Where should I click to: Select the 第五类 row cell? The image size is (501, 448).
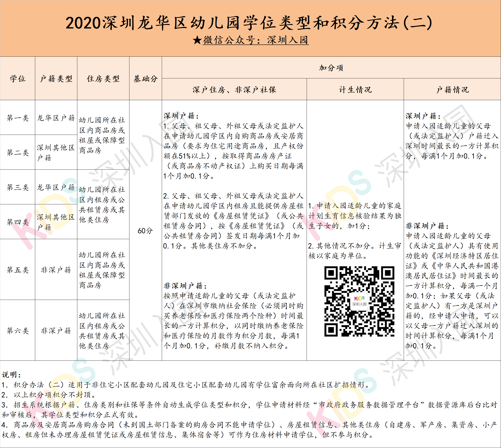pyautogui.click(x=17, y=269)
